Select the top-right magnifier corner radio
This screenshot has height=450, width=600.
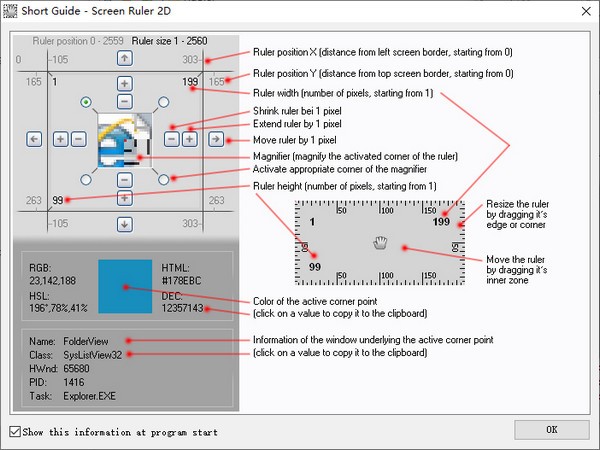tap(163, 102)
